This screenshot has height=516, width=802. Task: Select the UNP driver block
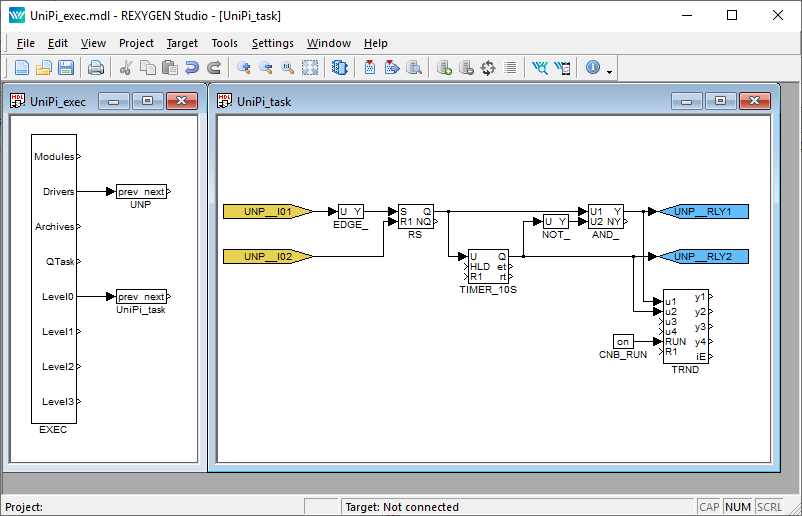pos(141,192)
